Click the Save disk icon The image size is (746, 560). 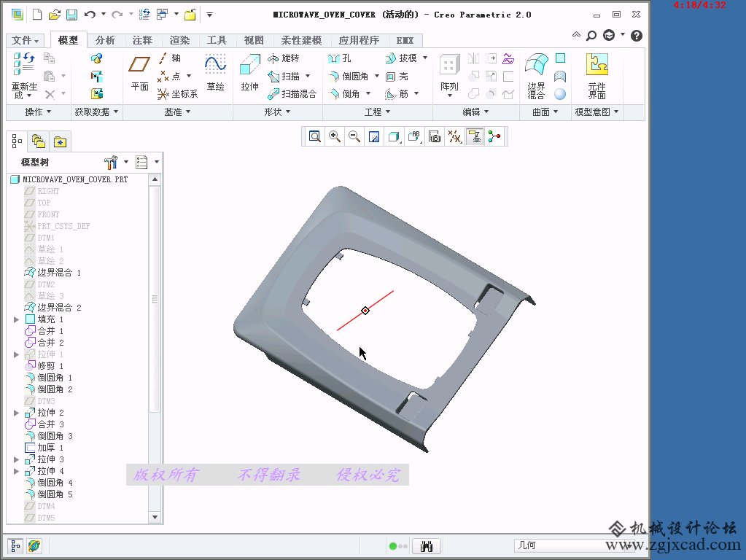(x=72, y=15)
